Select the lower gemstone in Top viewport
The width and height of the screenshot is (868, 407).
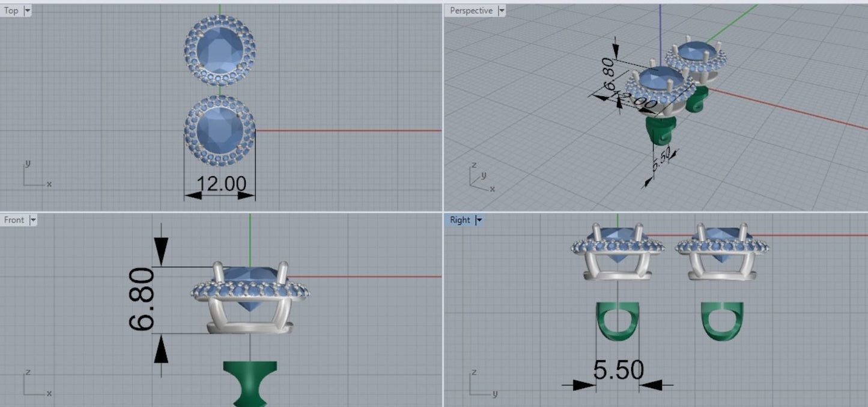(x=220, y=130)
